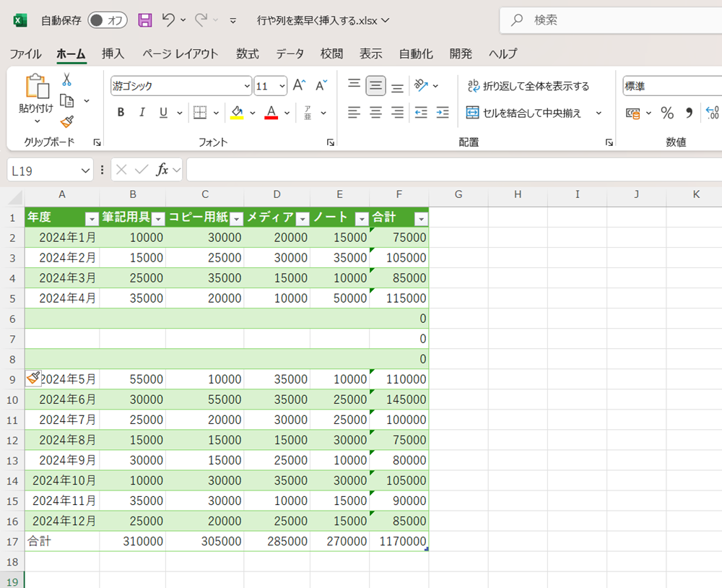Click the Save icon in title bar
722x588 pixels.
145,20
